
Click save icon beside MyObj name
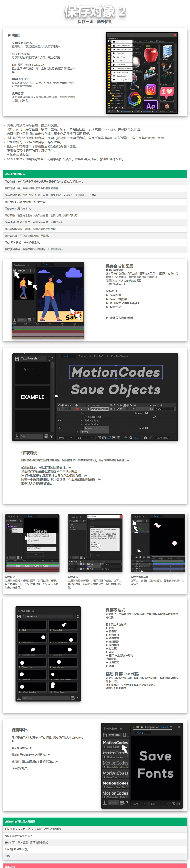[x=15, y=271]
